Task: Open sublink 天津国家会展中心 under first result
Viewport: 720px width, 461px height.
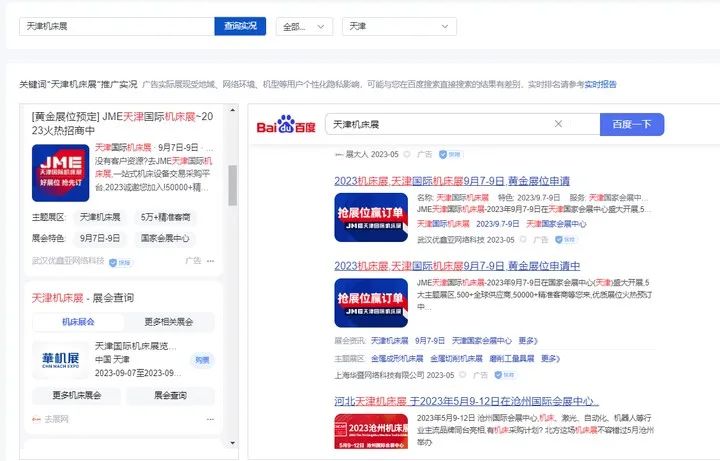Action: coord(556,224)
